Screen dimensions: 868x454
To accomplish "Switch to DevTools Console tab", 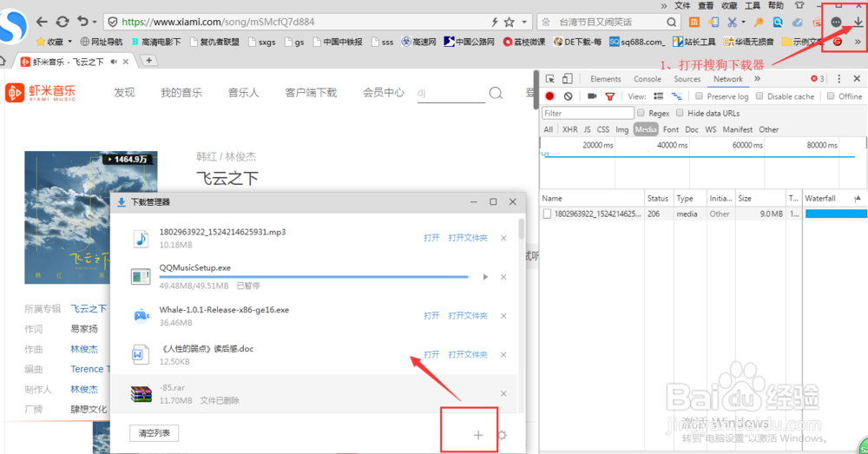I will tap(648, 79).
